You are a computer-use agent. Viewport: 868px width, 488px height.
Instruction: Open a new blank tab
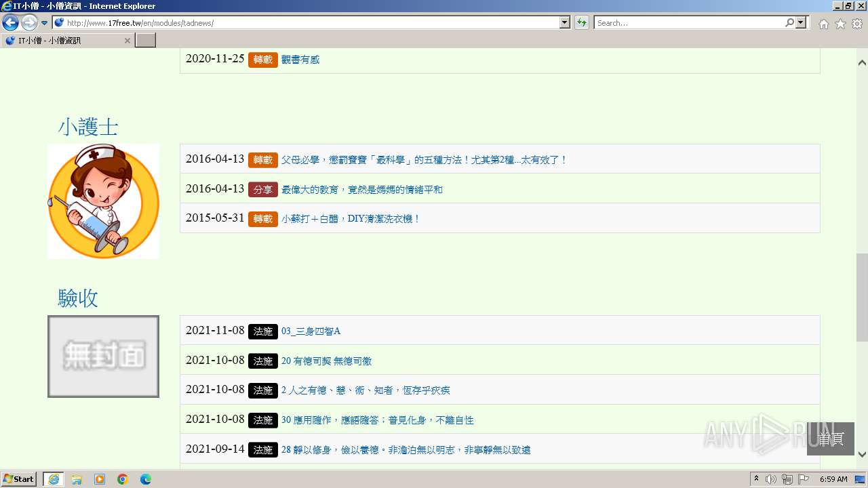pyautogui.click(x=146, y=41)
